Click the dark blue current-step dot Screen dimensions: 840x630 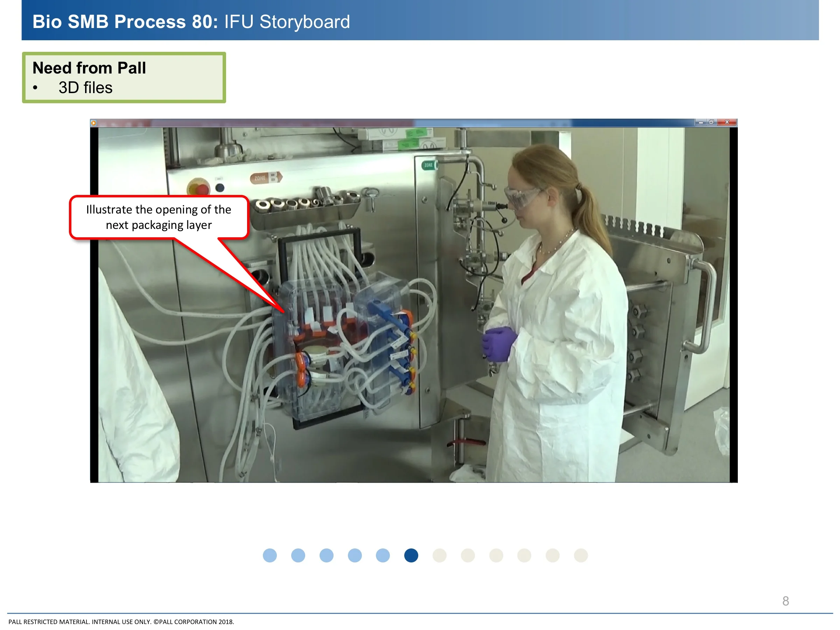[x=411, y=555]
